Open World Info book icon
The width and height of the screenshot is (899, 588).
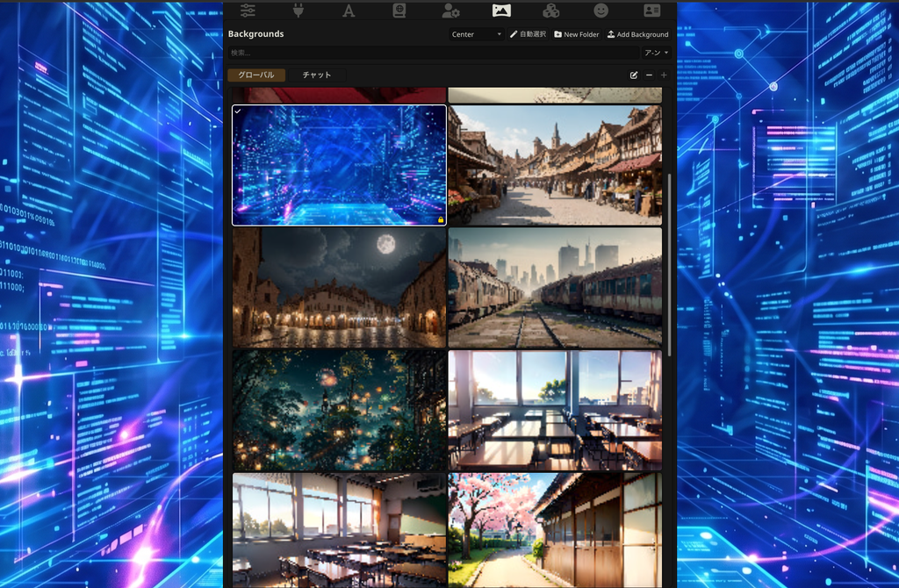[399, 11]
